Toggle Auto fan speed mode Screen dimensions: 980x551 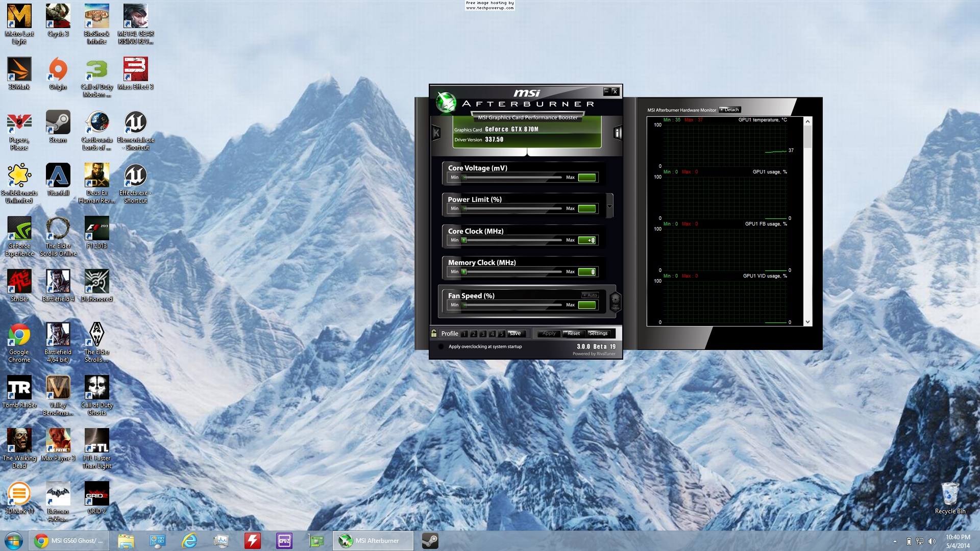[590, 295]
